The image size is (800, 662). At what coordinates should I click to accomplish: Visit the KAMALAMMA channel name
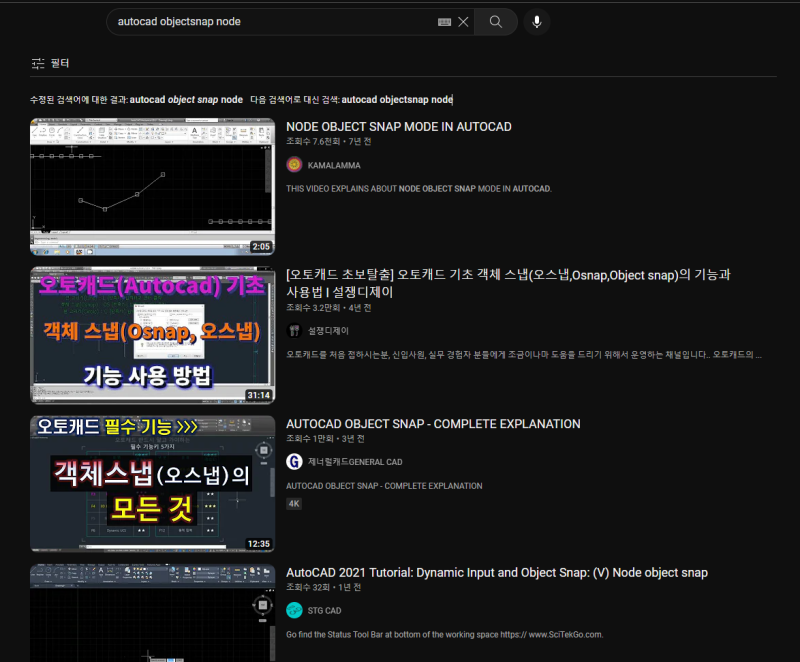pos(334,165)
